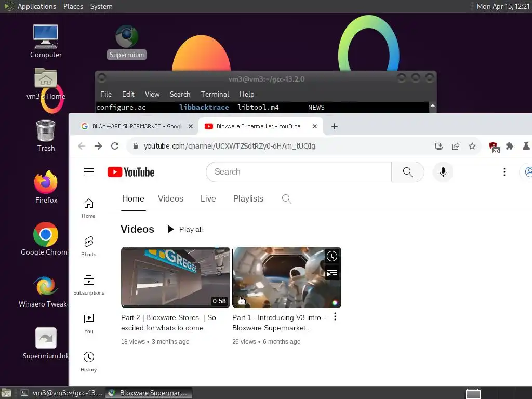Open File menu in terminal window
Viewport: 532px width, 399px height.
tap(106, 95)
